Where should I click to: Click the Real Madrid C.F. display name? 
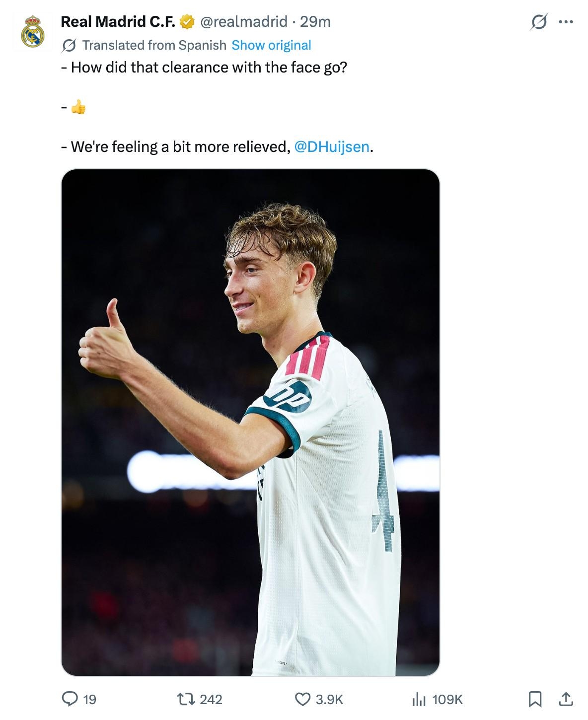click(x=118, y=22)
